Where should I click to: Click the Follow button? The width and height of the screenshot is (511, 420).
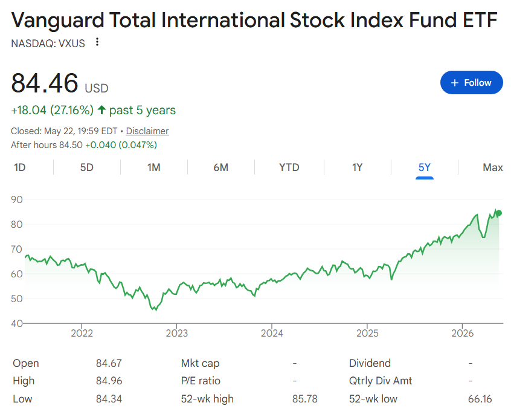coord(471,83)
